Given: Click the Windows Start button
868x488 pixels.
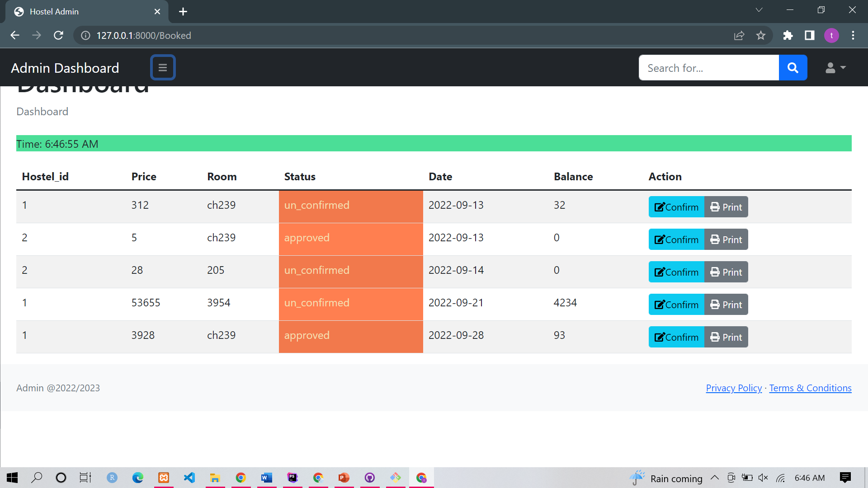Looking at the screenshot, I should click(x=12, y=478).
